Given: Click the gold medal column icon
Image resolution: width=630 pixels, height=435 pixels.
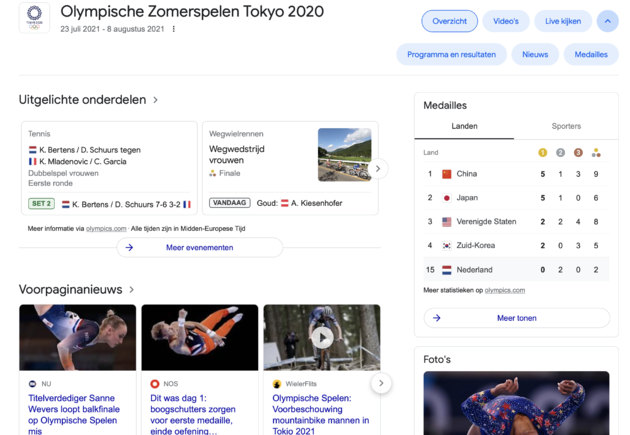Looking at the screenshot, I should tap(542, 153).
